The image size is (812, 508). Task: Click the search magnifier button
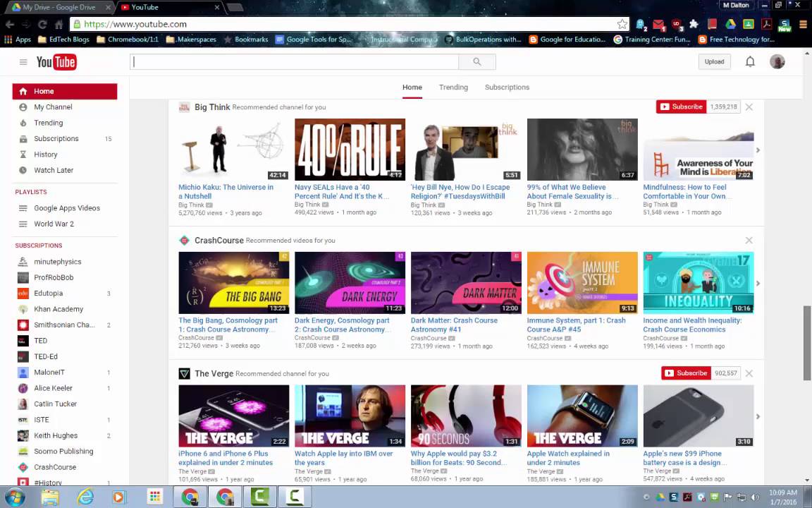point(477,61)
